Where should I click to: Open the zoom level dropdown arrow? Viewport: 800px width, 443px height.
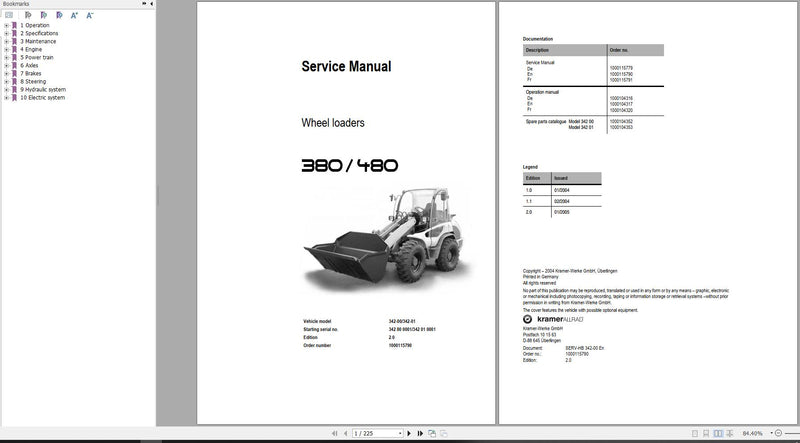click(771, 433)
